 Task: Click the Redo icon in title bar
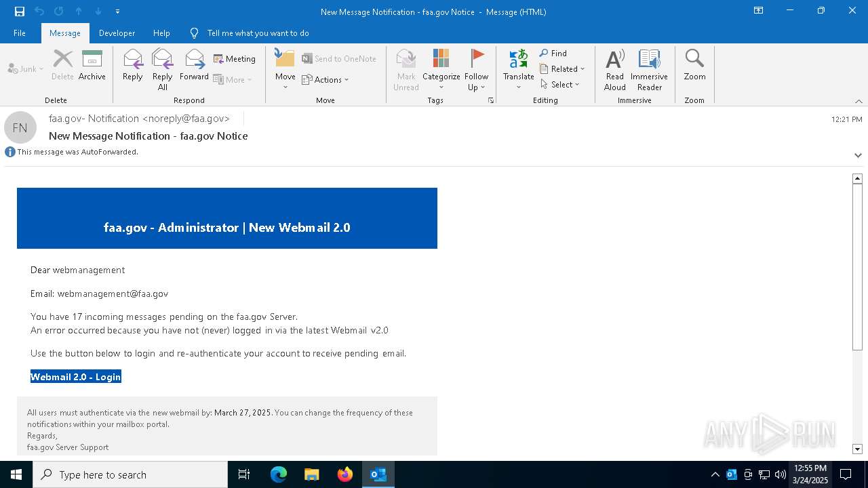click(x=59, y=12)
